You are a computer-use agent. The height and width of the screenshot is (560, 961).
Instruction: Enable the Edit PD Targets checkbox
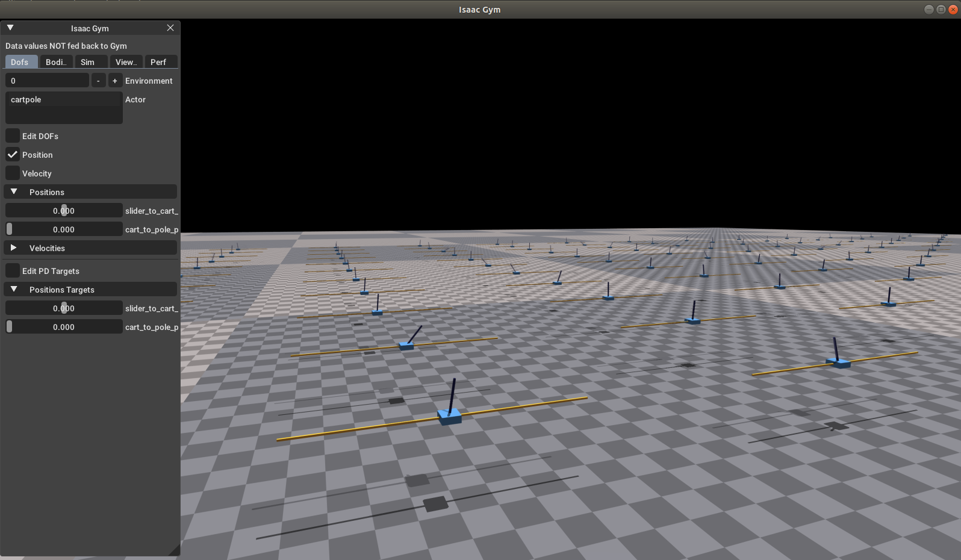point(13,270)
